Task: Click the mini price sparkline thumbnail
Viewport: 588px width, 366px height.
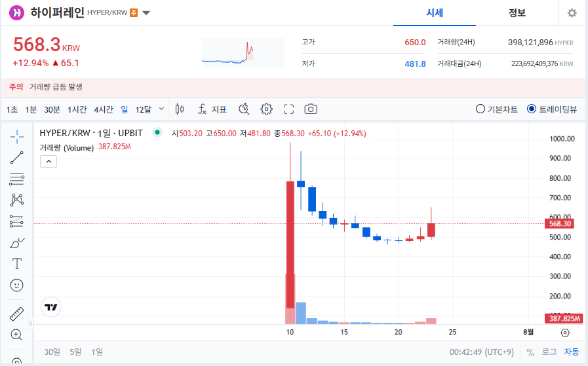Action: [243, 52]
